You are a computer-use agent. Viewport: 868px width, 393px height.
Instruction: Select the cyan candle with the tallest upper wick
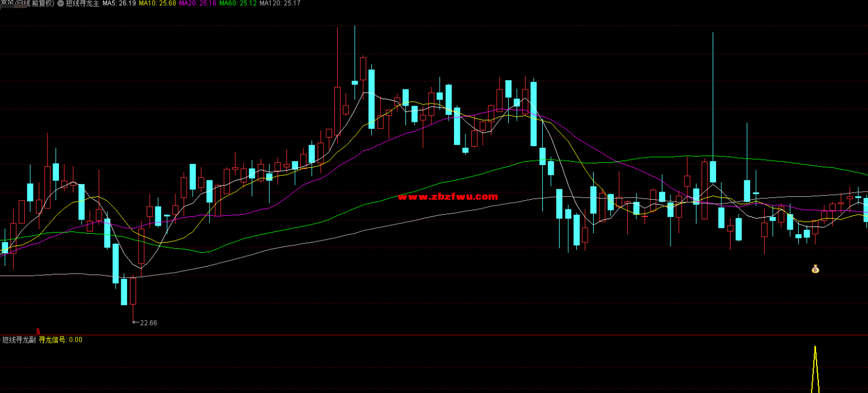tap(713, 171)
